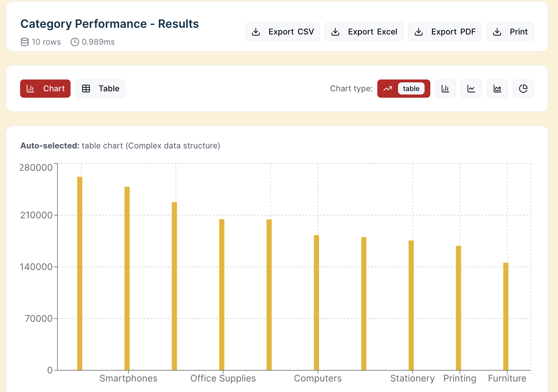Click the database icon beside 10 rows
The image size is (558, 392).
click(x=25, y=42)
